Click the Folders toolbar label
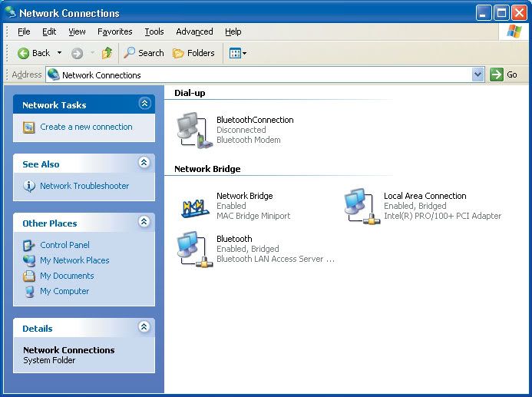The image size is (532, 397). point(201,53)
